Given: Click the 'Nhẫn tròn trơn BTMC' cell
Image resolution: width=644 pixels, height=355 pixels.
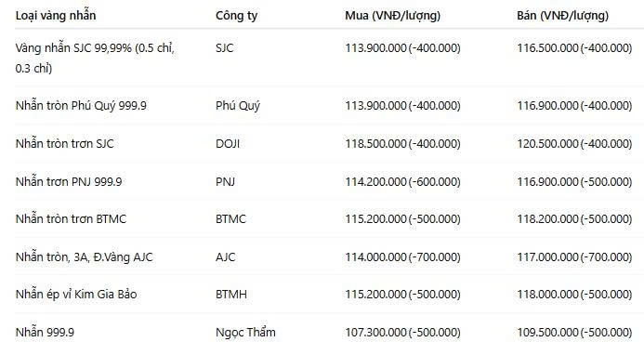Looking at the screenshot, I should (x=71, y=218).
